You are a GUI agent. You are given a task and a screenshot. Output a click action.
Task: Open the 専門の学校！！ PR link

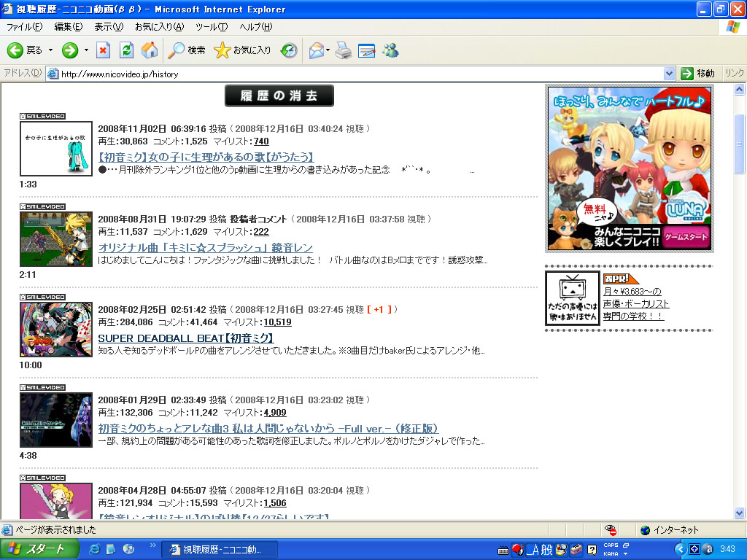633,316
